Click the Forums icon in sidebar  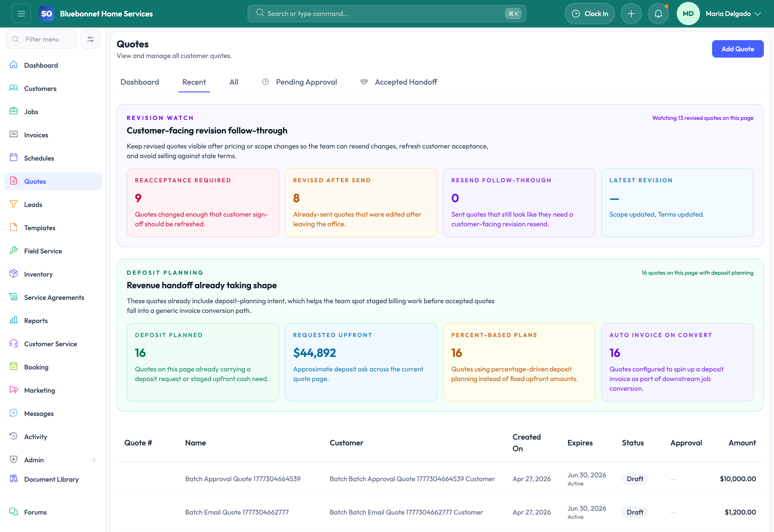click(14, 511)
